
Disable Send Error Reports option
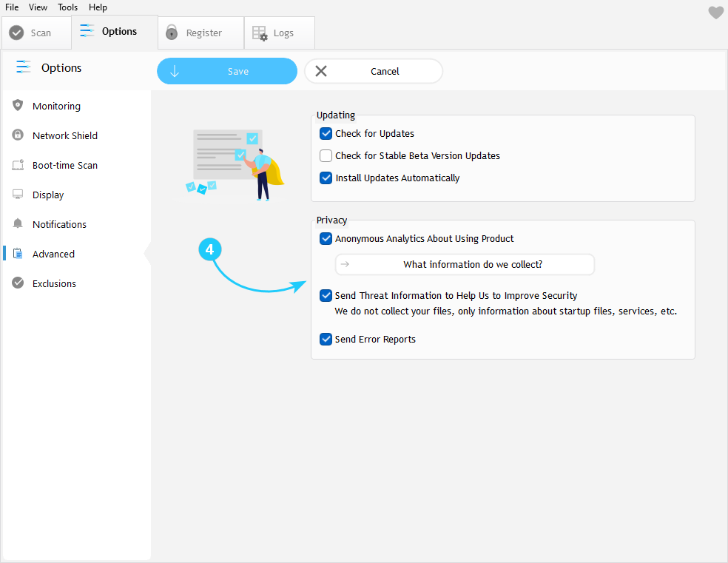(x=326, y=340)
